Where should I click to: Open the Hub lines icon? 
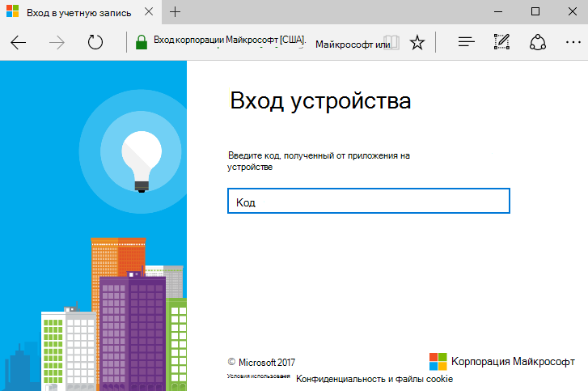tap(466, 42)
